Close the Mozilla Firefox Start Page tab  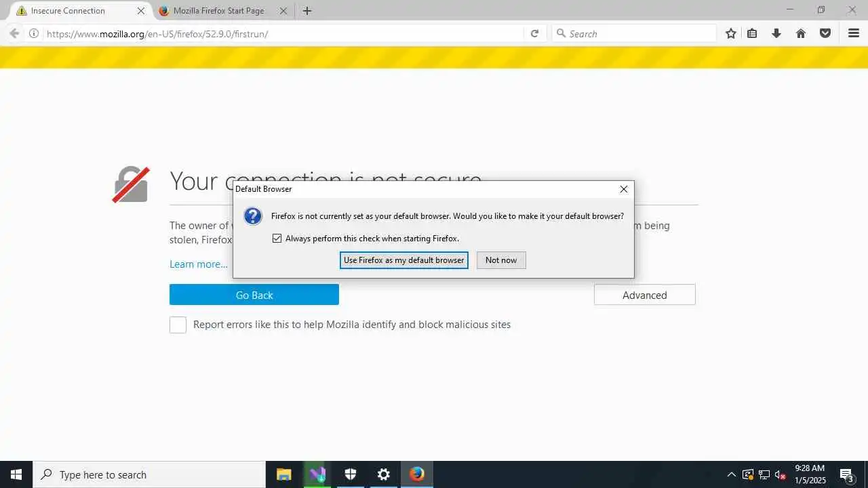[283, 11]
